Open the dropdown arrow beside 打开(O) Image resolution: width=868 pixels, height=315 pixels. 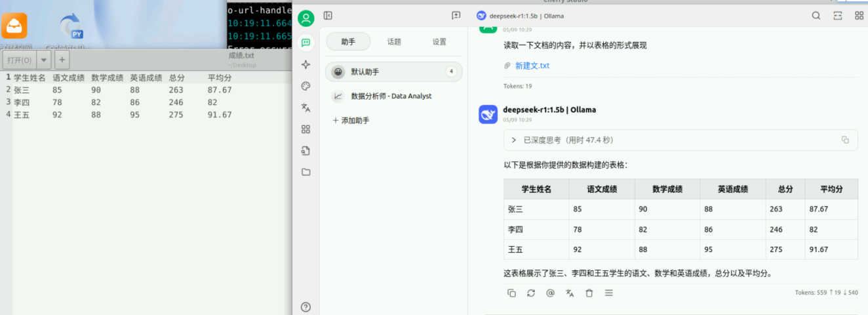point(44,60)
